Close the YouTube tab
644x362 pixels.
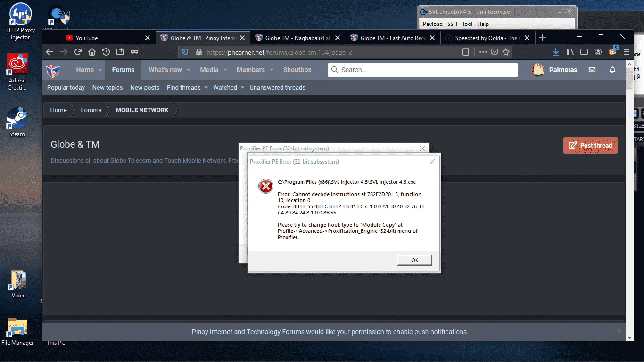click(x=148, y=38)
